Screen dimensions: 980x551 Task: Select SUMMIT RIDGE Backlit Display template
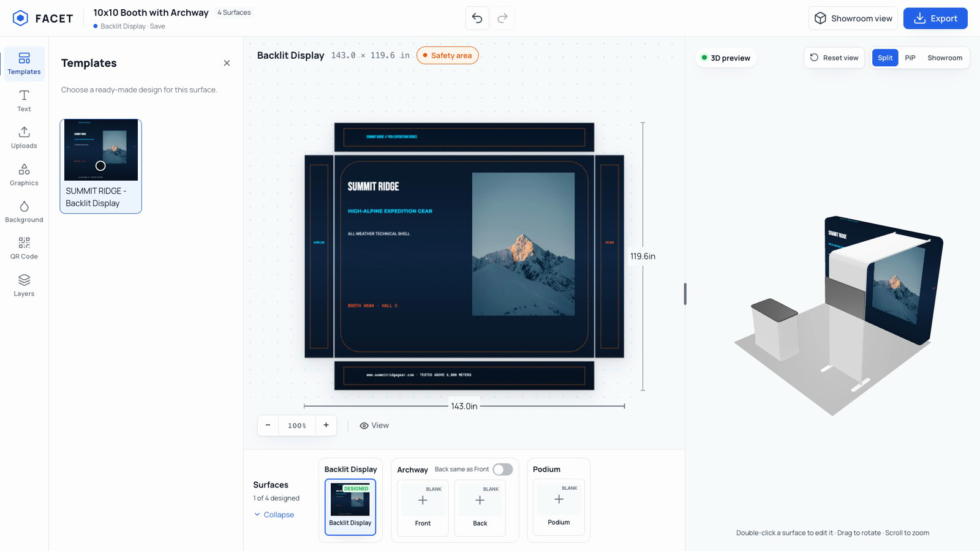(x=101, y=166)
